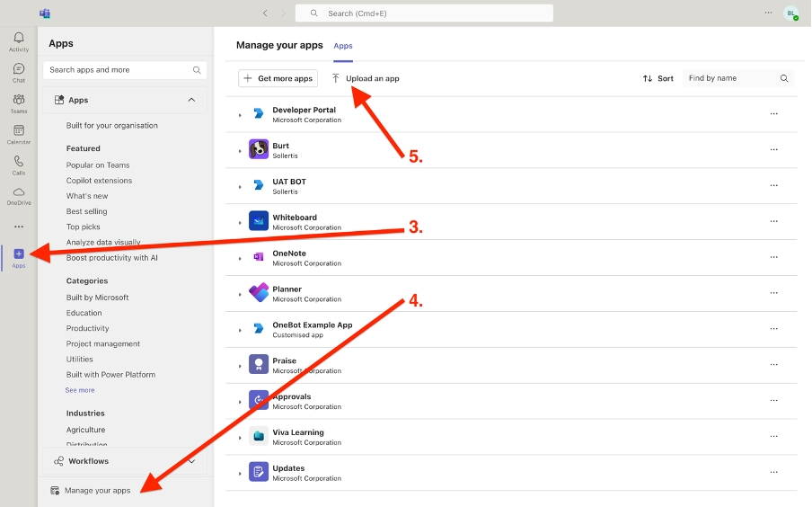Go back with the left arrow
Screen dimensions: 812x507
pos(265,13)
